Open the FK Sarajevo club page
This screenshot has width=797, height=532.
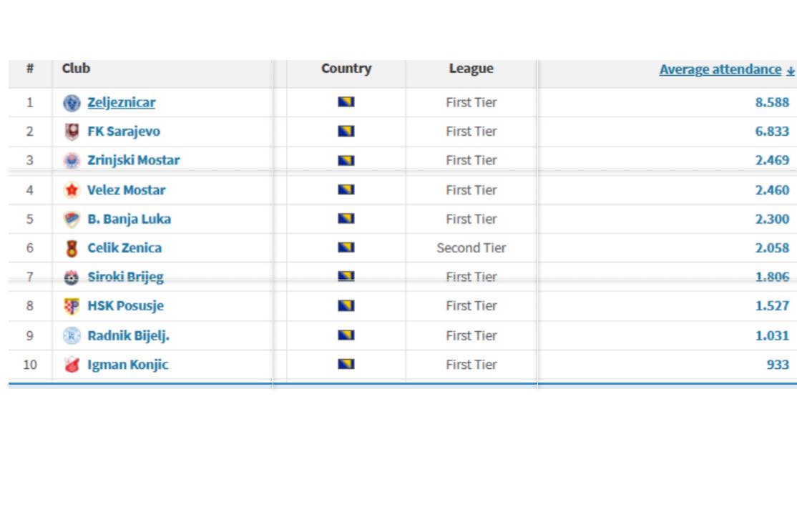pyautogui.click(x=123, y=132)
